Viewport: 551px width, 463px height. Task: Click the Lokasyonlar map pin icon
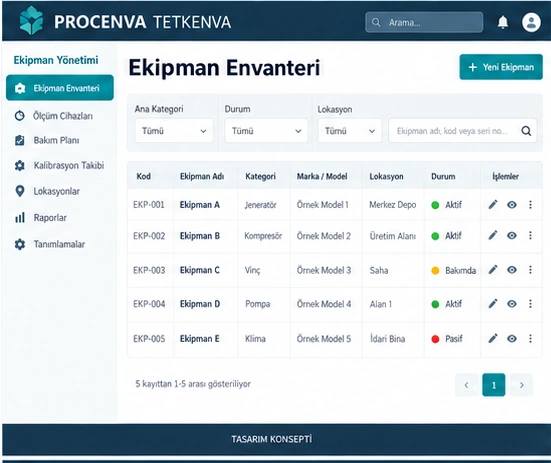tap(20, 191)
